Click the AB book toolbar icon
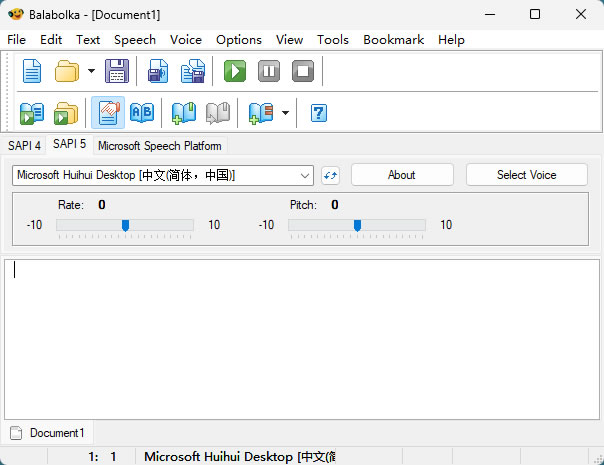The height and width of the screenshot is (465, 604). pyautogui.click(x=142, y=113)
